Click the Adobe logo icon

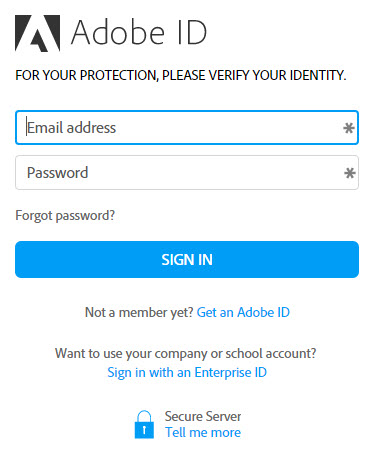coord(38,33)
